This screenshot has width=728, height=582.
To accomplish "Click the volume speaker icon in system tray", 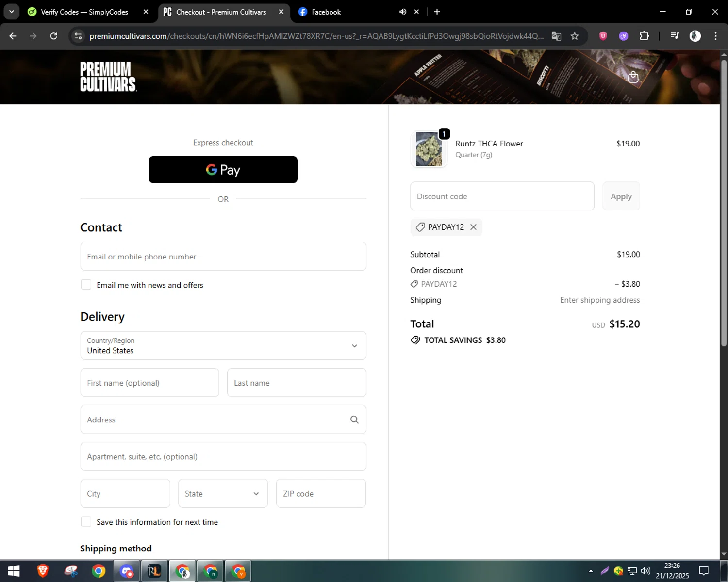I will 645,571.
